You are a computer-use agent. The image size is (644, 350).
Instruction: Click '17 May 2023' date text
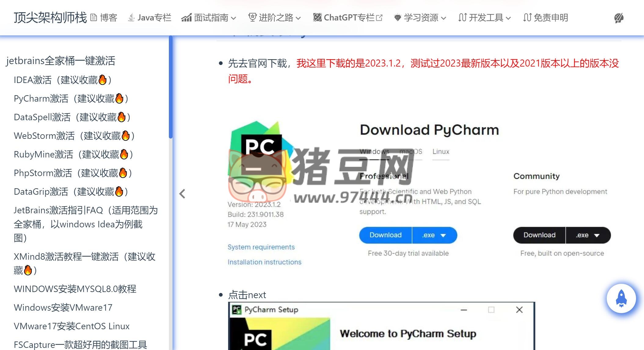click(x=247, y=225)
